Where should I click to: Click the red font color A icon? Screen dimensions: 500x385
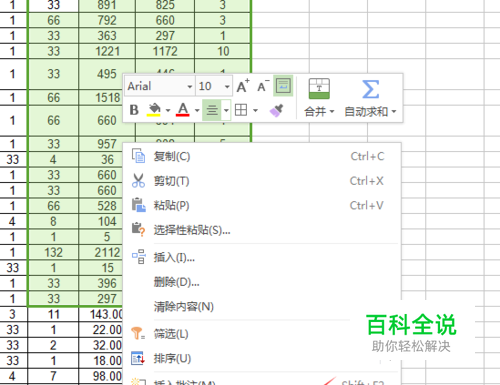coord(183,109)
